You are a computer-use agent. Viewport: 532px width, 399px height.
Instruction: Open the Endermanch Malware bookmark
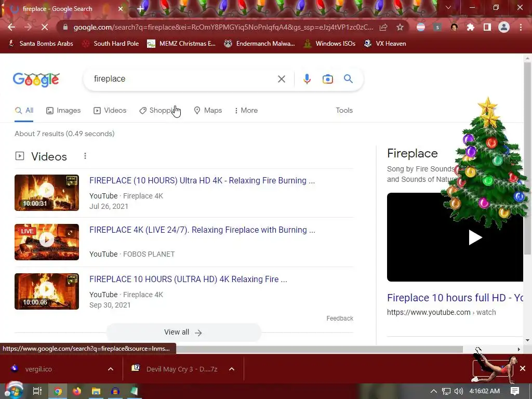click(260, 44)
